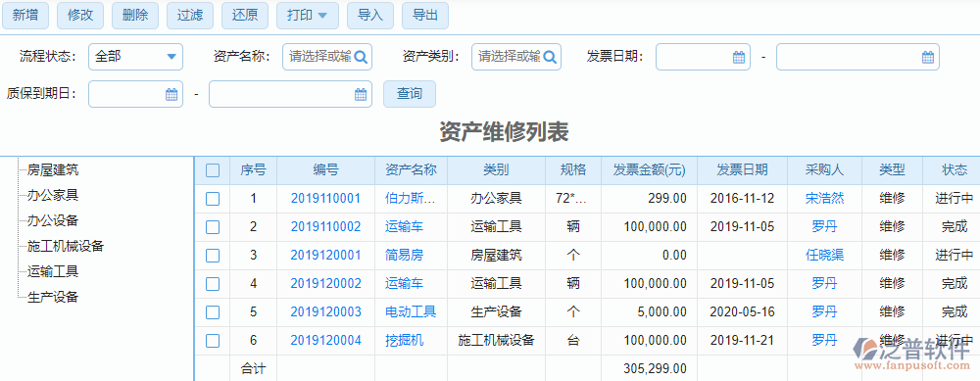This screenshot has width=980, height=381.
Task: Click the 新增 button
Action: pos(25,16)
